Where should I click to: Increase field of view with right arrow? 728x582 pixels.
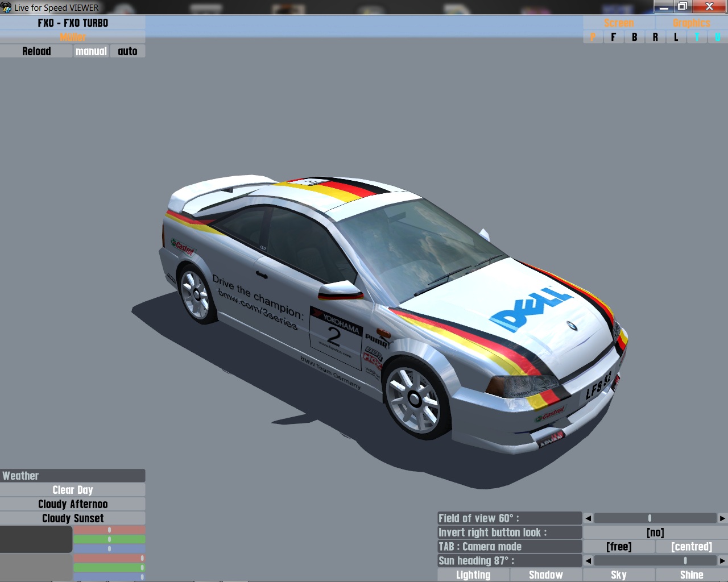click(x=722, y=518)
